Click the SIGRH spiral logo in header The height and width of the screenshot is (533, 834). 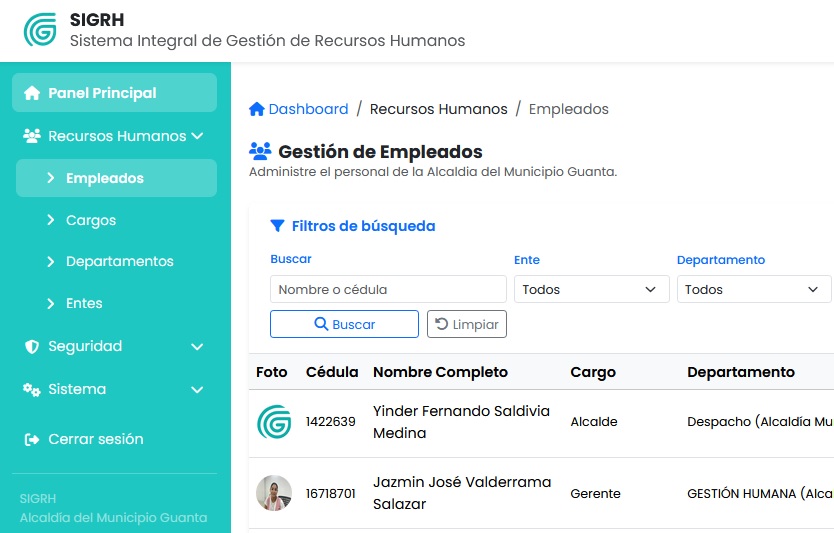click(x=40, y=29)
